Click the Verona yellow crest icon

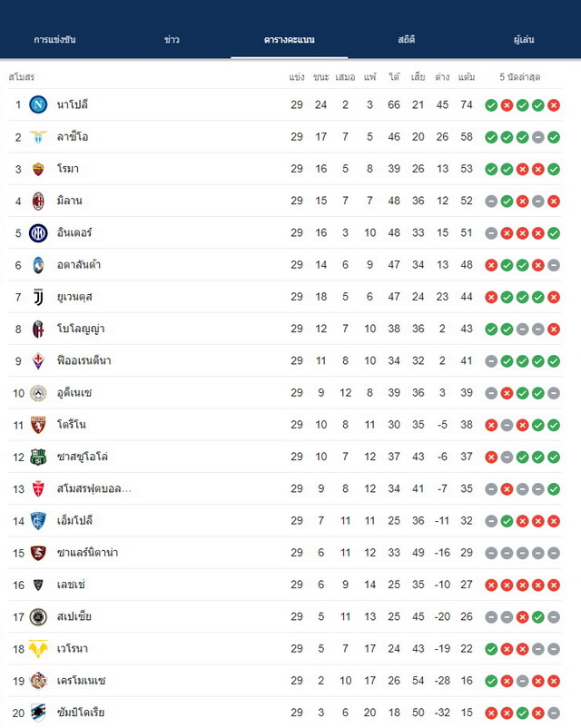coord(38,649)
